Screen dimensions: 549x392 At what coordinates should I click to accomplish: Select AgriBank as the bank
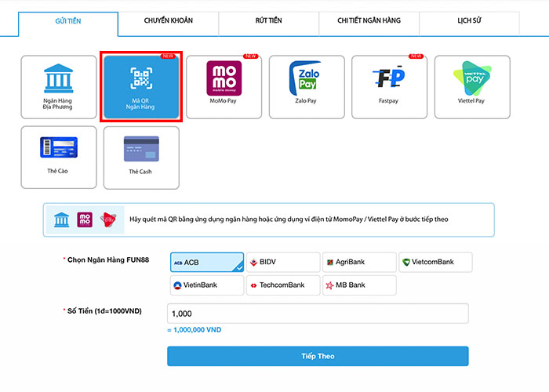359,262
